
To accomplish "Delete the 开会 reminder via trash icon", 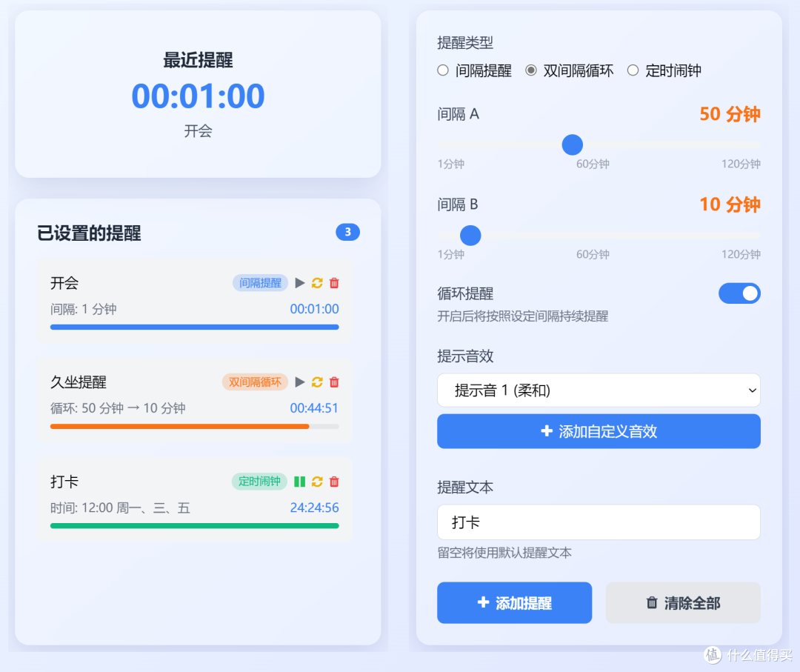I will pyautogui.click(x=334, y=283).
